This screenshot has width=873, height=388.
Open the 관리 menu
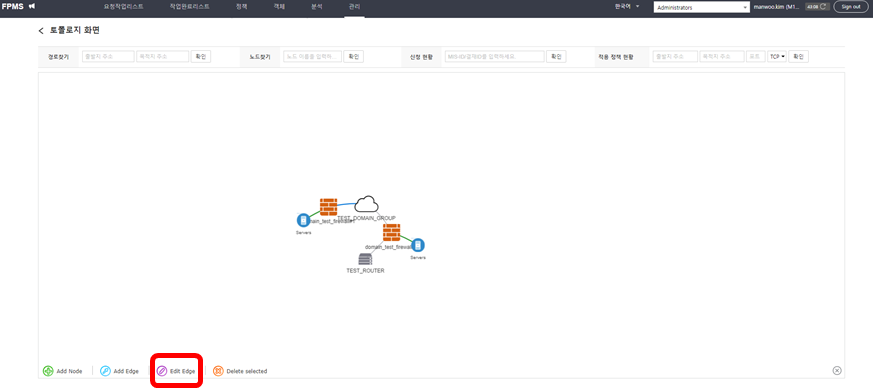354,7
